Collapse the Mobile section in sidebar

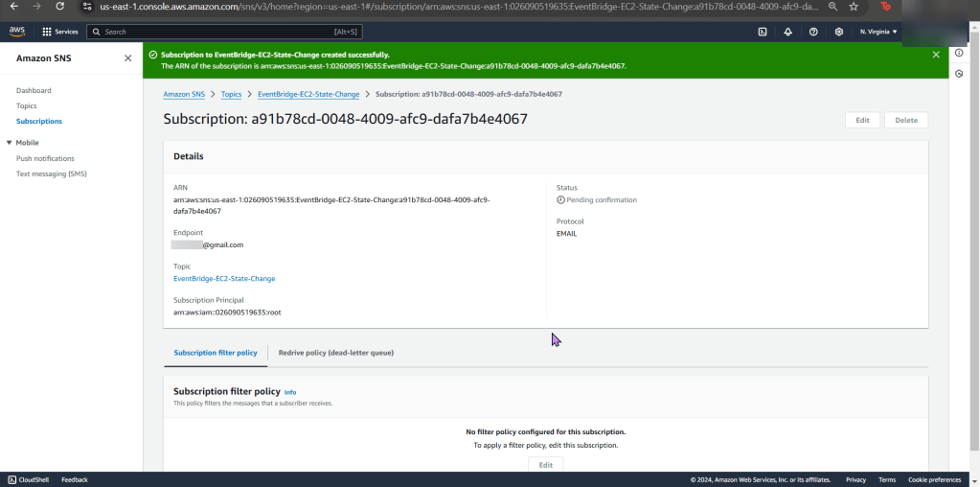[9, 143]
